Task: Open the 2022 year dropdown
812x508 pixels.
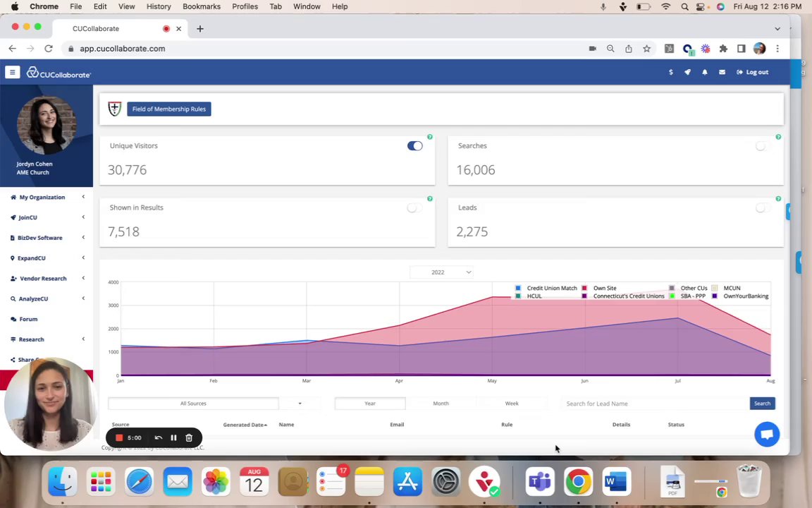Action: (441, 272)
